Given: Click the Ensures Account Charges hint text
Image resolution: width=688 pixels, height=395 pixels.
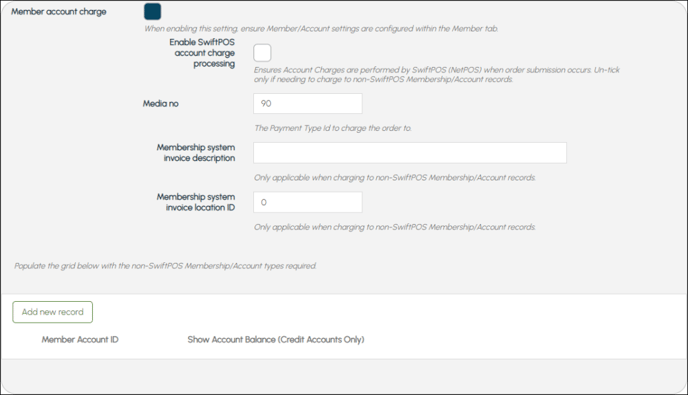Looking at the screenshot, I should coord(437,75).
